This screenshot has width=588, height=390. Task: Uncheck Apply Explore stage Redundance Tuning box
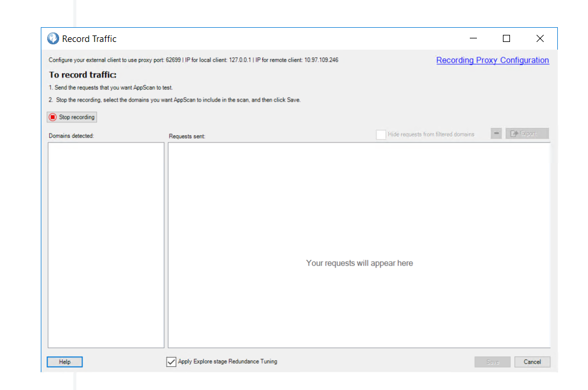[x=171, y=362]
